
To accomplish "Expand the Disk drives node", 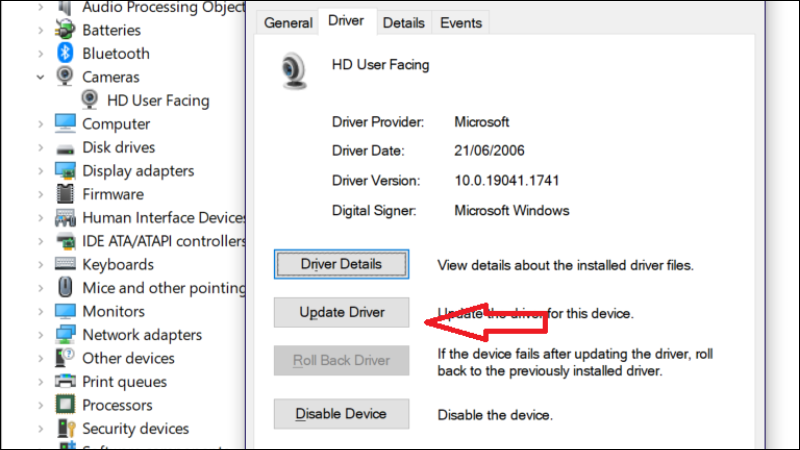I will click(40, 147).
